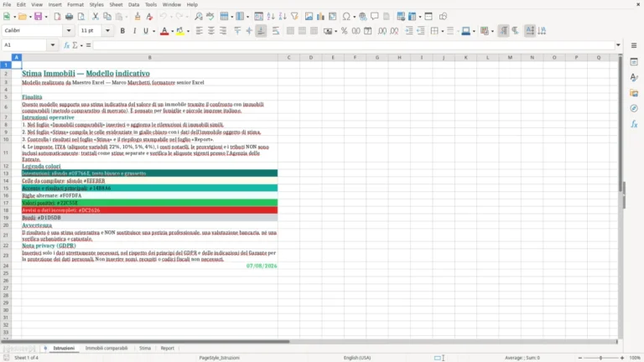Open the sidebar Gallery icon
This screenshot has width=644, height=362.
[634, 93]
